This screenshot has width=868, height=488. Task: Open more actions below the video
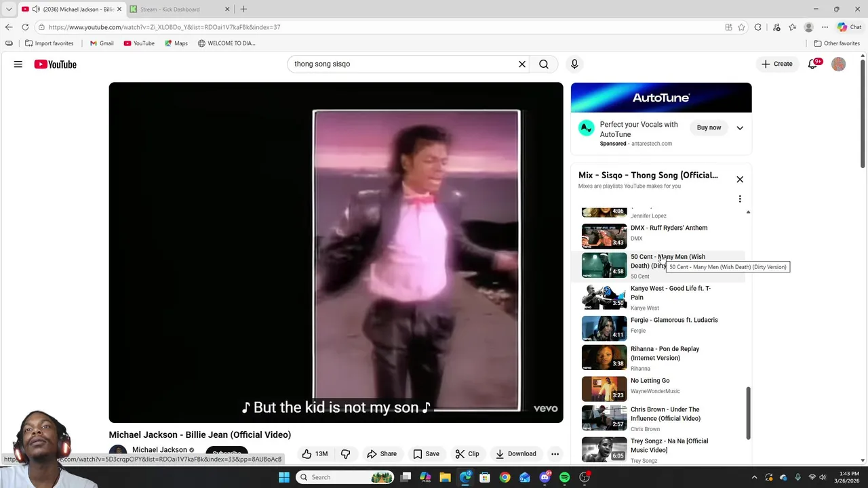555,454
